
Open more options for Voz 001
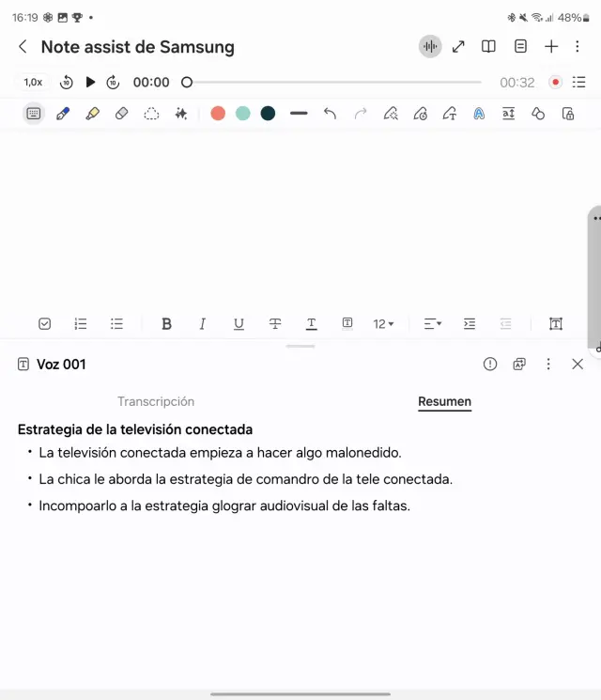click(548, 365)
